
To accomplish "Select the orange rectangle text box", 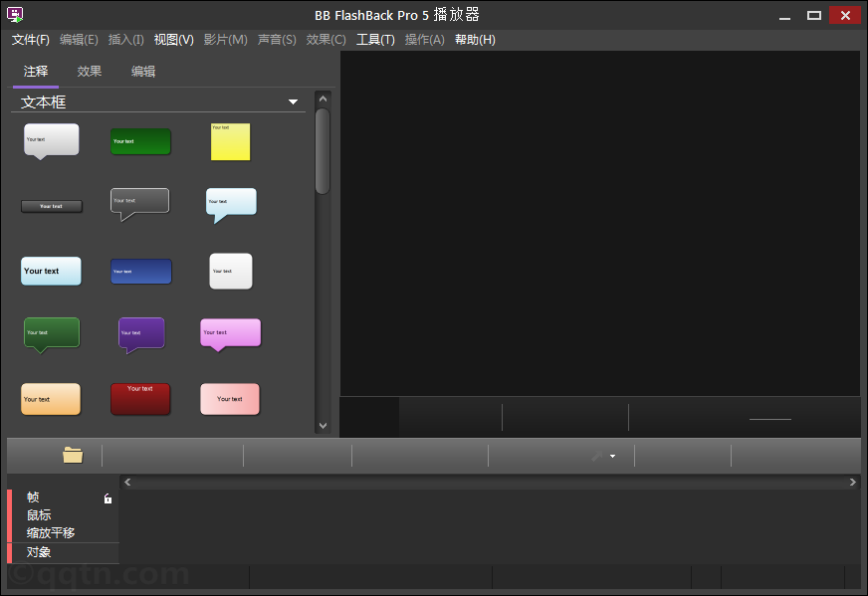I will [x=51, y=399].
